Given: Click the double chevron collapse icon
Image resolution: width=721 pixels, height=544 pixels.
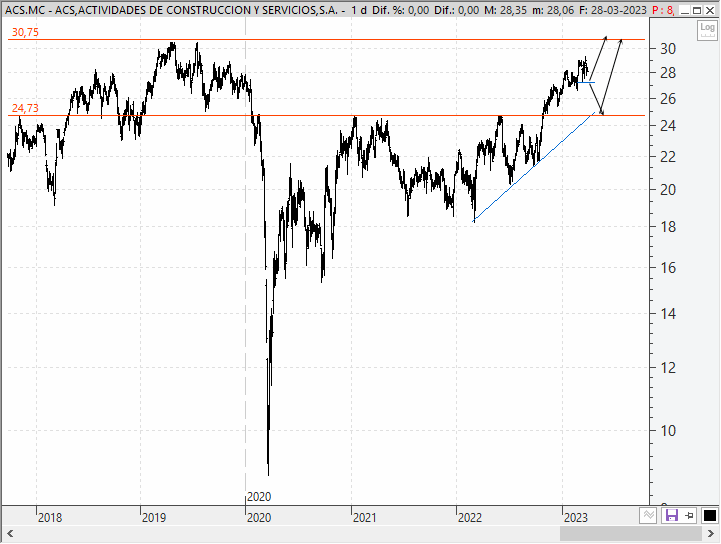Looking at the screenshot, I should pyautogui.click(x=648, y=515).
